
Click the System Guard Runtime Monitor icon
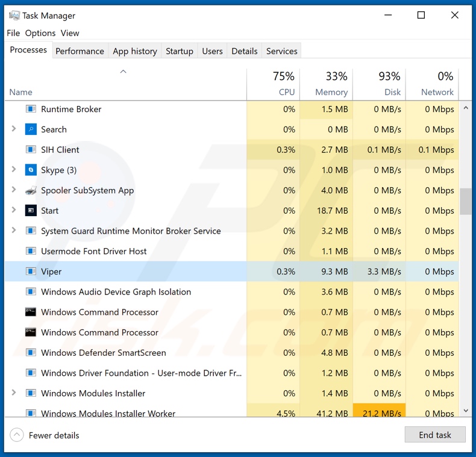coord(31,231)
